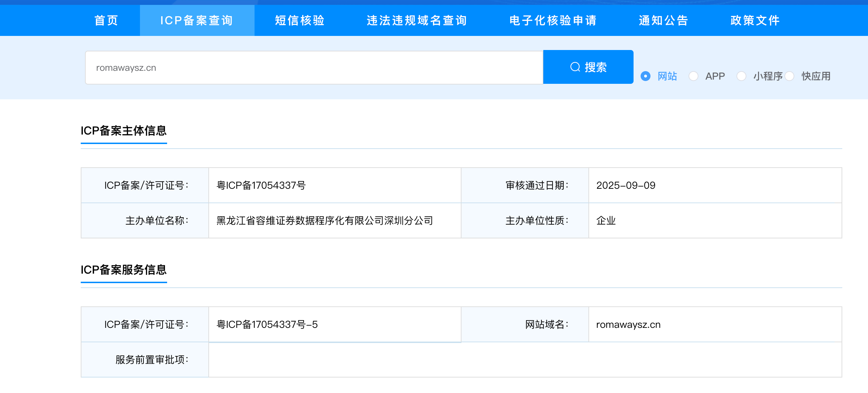Viewport: 868px width, 393px height.
Task: Open the 政策文件 tab
Action: click(755, 20)
